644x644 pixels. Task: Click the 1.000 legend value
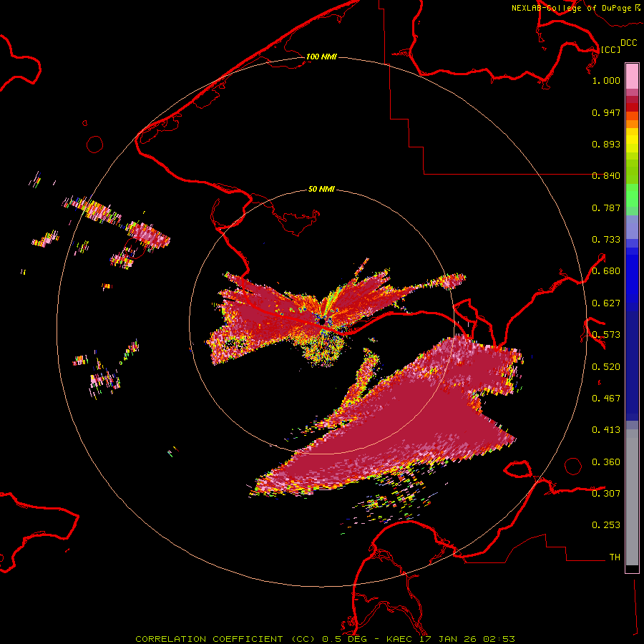(606, 80)
